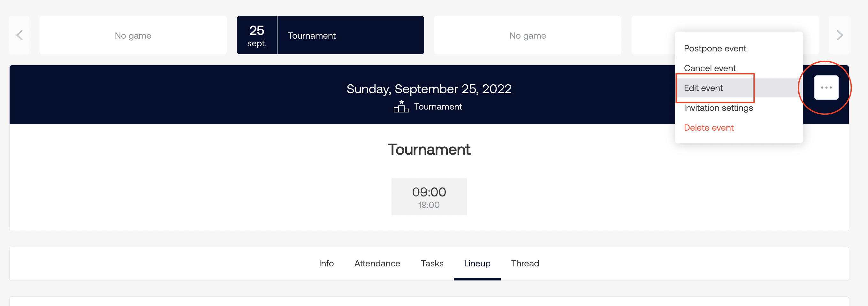Go to next games with right chevron
Image resolution: width=868 pixels, height=306 pixels.
[839, 35]
